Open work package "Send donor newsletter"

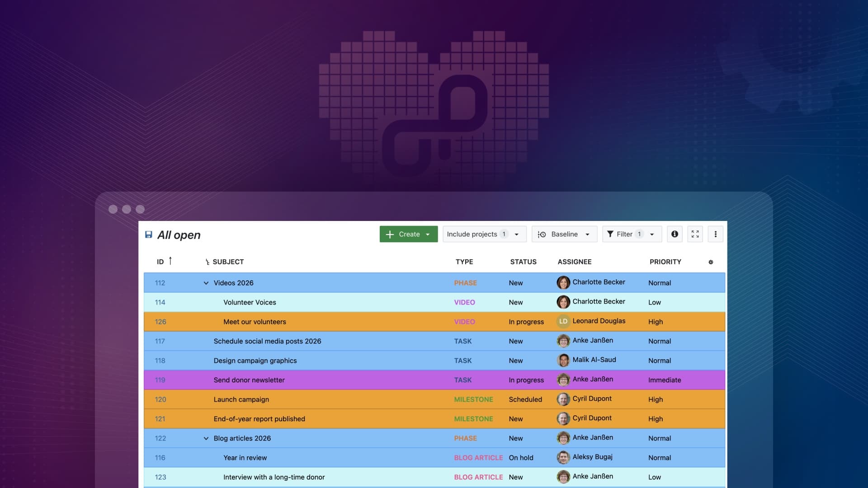point(249,380)
